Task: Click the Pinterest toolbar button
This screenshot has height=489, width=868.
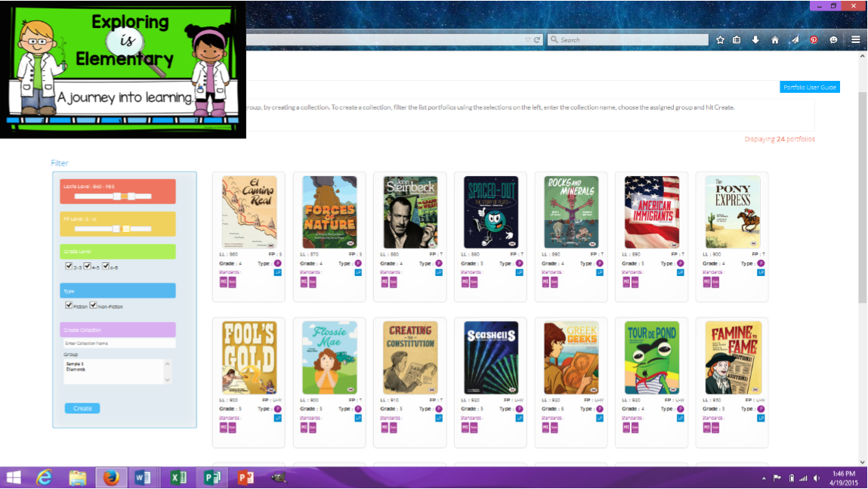Action: (814, 40)
